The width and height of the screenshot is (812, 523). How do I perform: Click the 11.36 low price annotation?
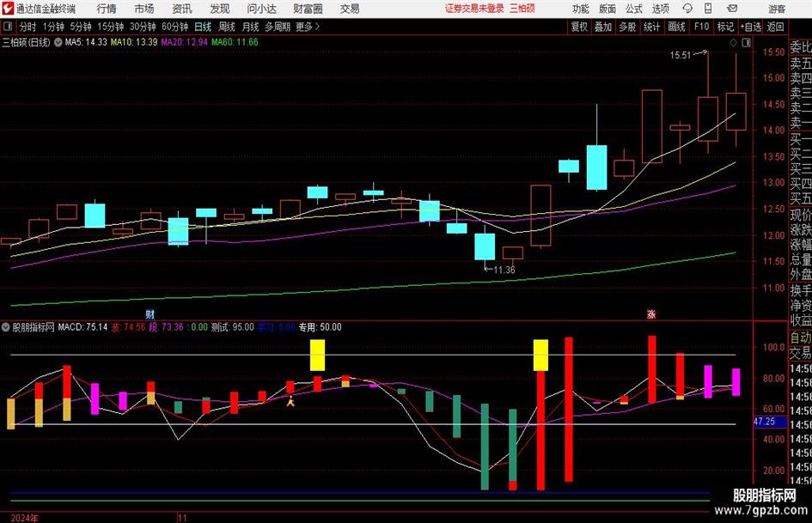(x=504, y=270)
